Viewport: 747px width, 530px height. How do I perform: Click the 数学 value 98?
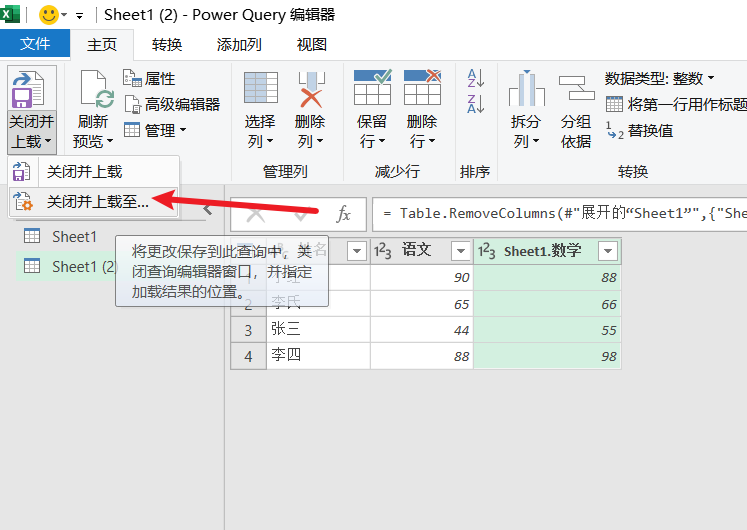point(547,356)
